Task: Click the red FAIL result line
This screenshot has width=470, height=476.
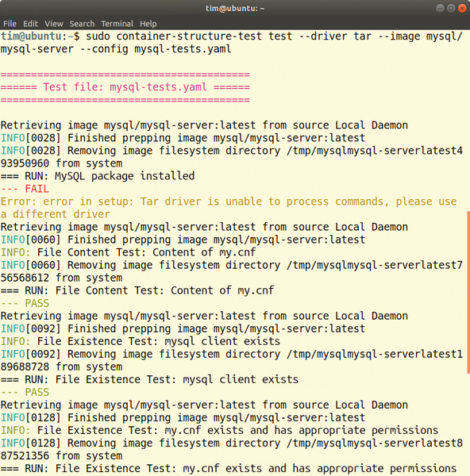Action: pyautogui.click(x=25, y=189)
